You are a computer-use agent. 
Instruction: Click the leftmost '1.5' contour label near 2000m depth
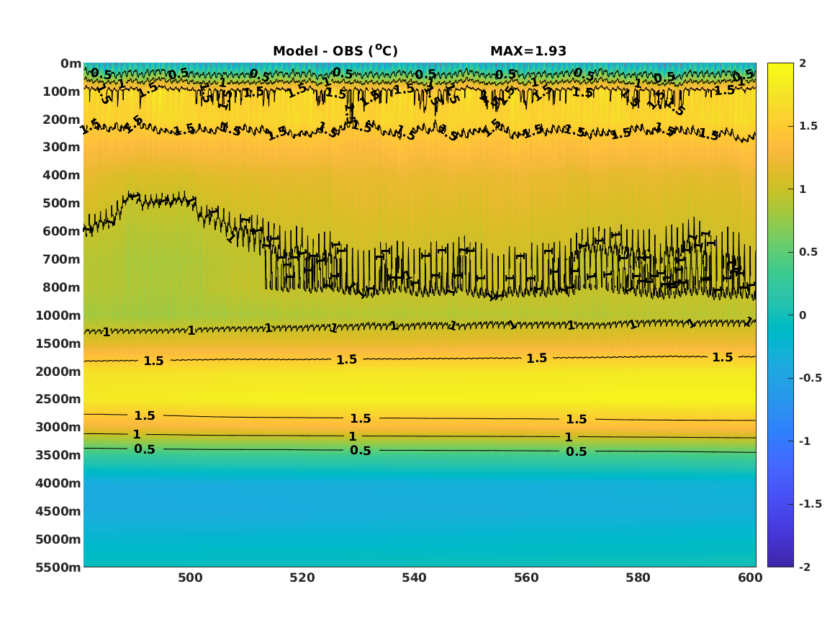pos(154,361)
